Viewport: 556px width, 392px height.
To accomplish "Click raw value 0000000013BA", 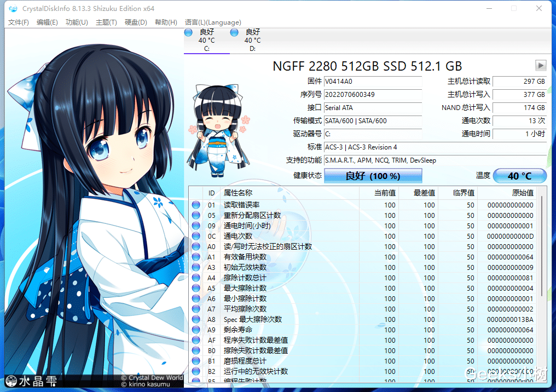I will pos(510,320).
